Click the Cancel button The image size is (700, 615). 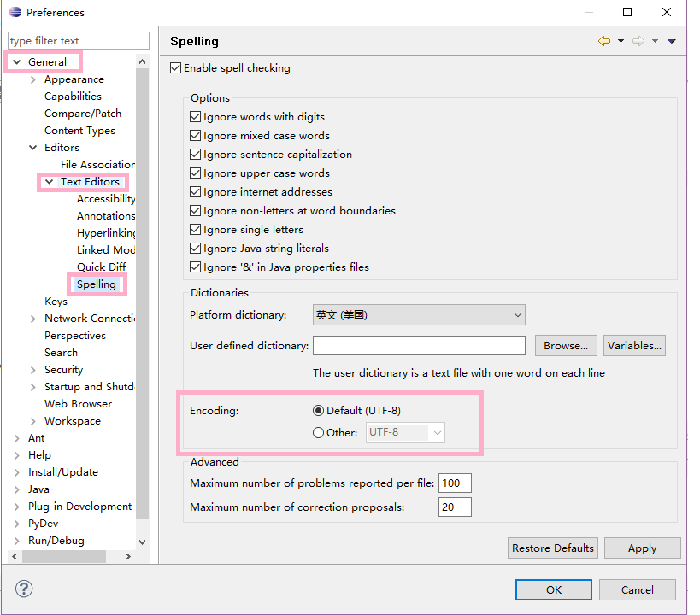pyautogui.click(x=637, y=589)
